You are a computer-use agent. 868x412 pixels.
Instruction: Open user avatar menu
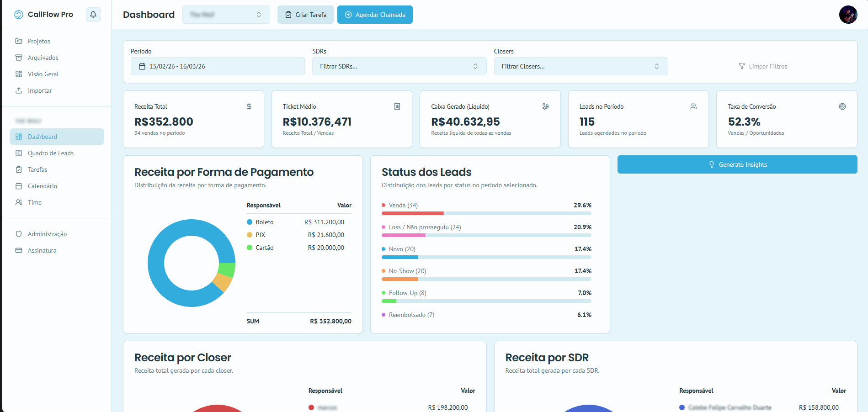tap(848, 15)
